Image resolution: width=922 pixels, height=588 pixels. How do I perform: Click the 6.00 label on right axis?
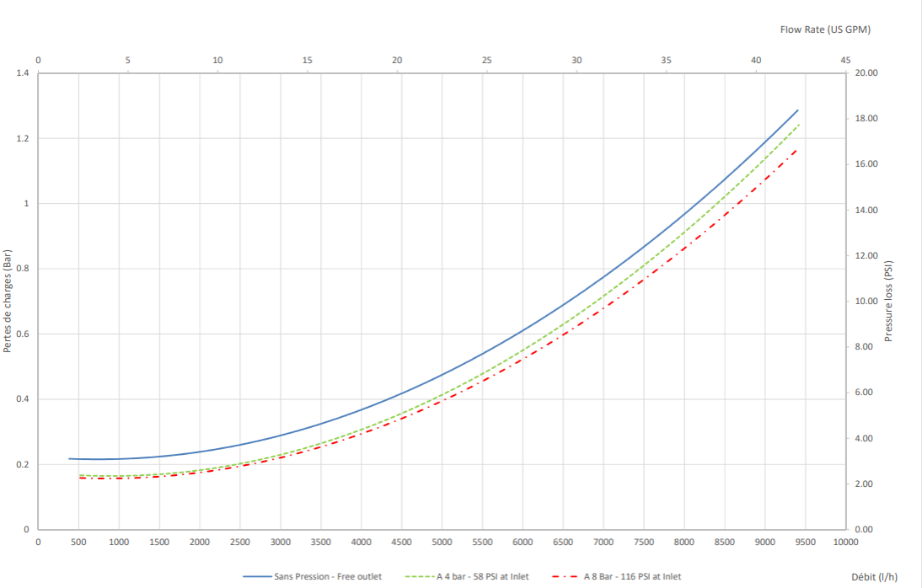click(864, 393)
